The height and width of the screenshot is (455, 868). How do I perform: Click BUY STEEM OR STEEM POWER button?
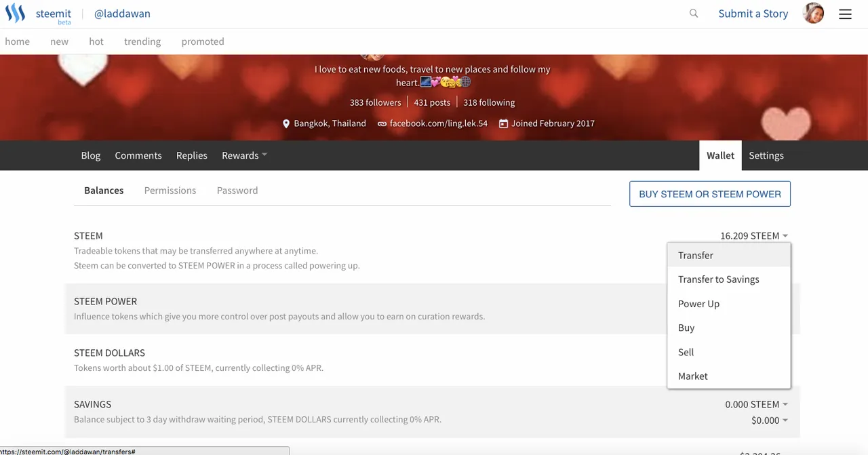(710, 194)
